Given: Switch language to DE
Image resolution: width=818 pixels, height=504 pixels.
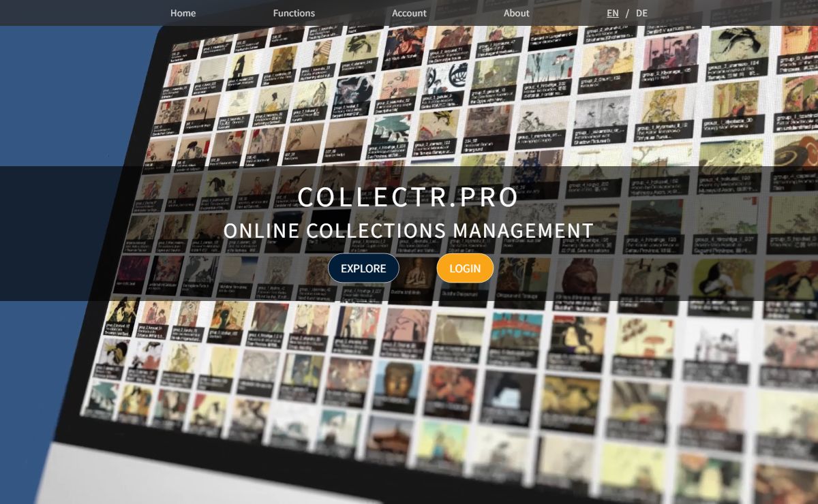Looking at the screenshot, I should (x=641, y=13).
